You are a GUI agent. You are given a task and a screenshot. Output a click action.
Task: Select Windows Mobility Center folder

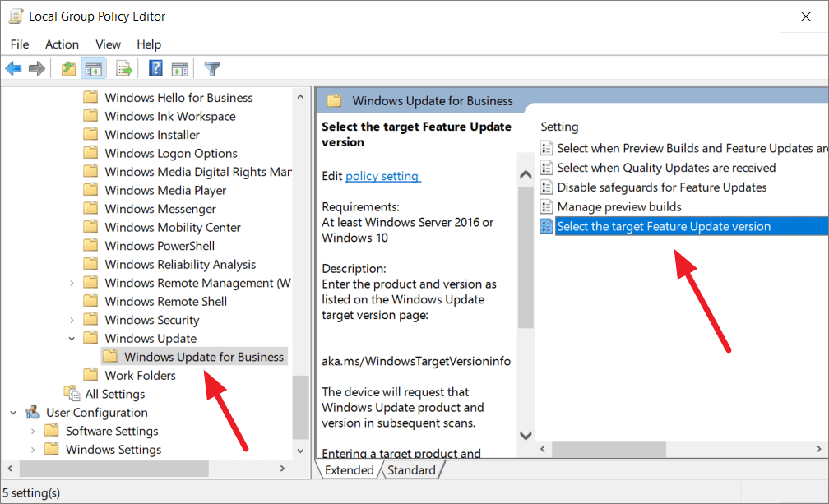[x=173, y=227]
